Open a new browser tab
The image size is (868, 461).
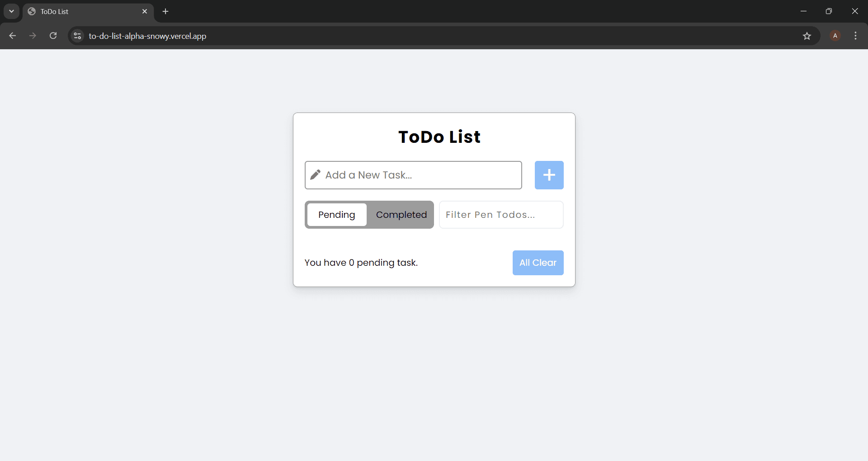click(x=165, y=11)
